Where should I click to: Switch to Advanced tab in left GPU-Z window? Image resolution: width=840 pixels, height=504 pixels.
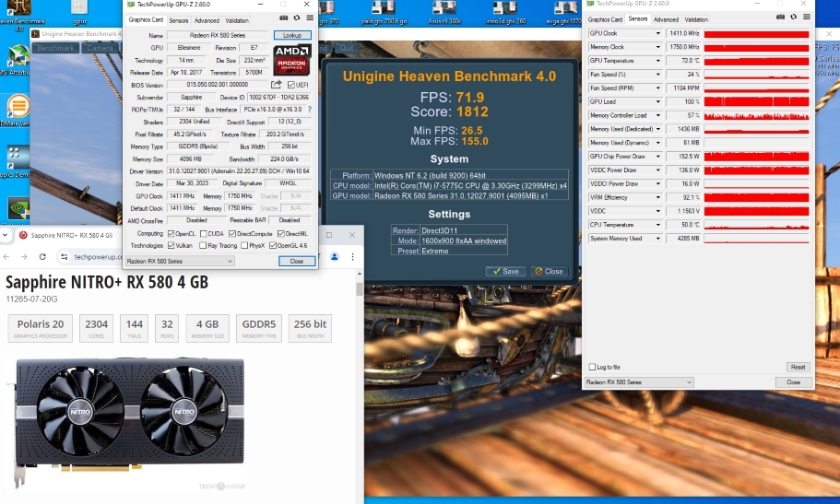click(x=207, y=20)
